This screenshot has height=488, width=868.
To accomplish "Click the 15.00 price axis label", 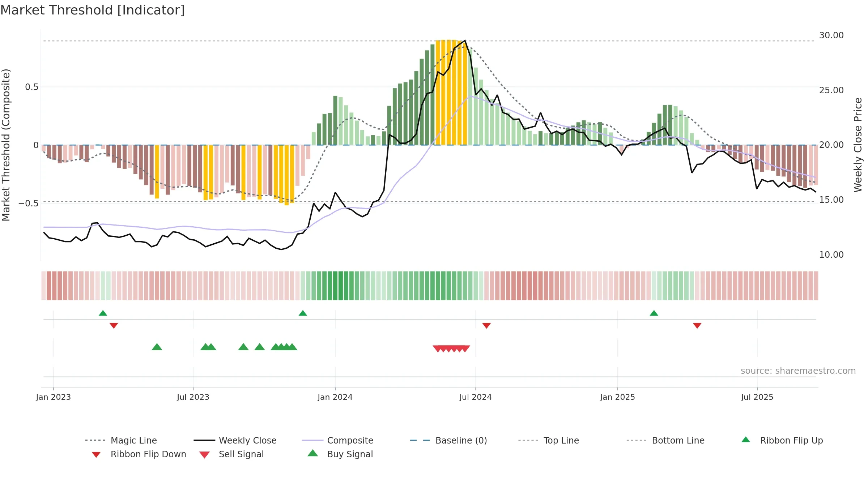I will coord(831,200).
